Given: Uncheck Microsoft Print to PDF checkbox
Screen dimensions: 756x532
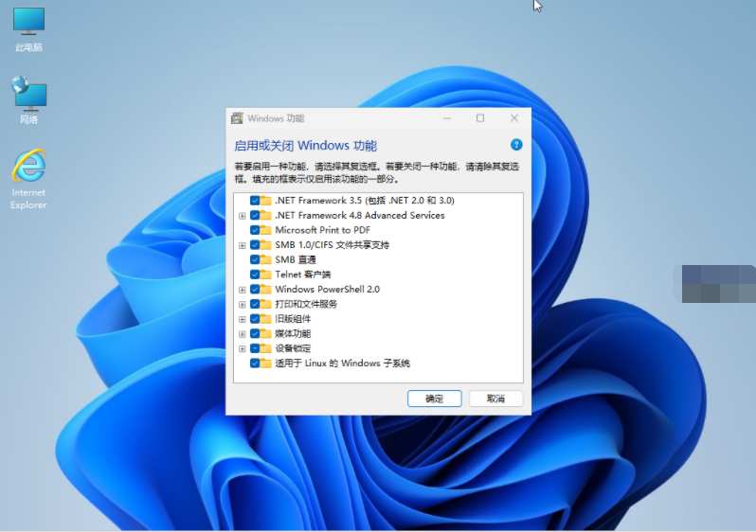Looking at the screenshot, I should (x=255, y=230).
